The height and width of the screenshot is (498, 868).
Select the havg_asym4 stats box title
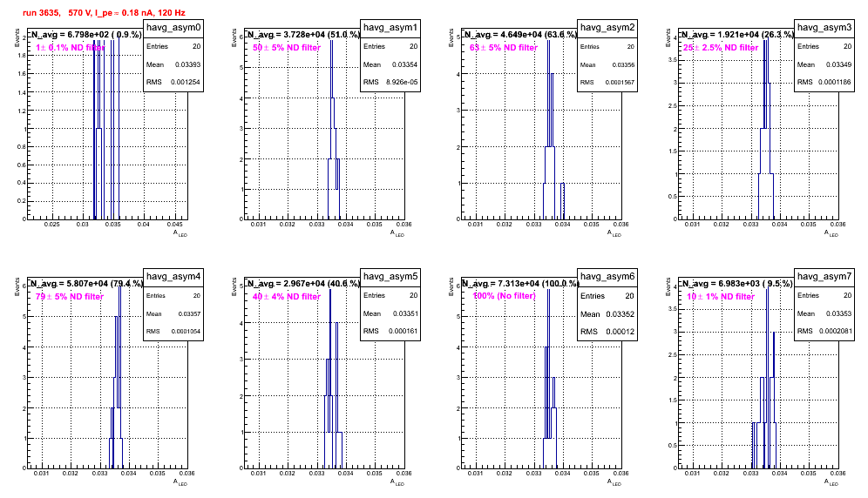point(173,277)
